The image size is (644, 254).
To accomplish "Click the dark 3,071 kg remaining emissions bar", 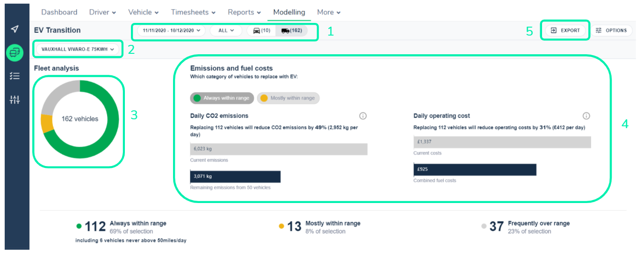I will (235, 176).
